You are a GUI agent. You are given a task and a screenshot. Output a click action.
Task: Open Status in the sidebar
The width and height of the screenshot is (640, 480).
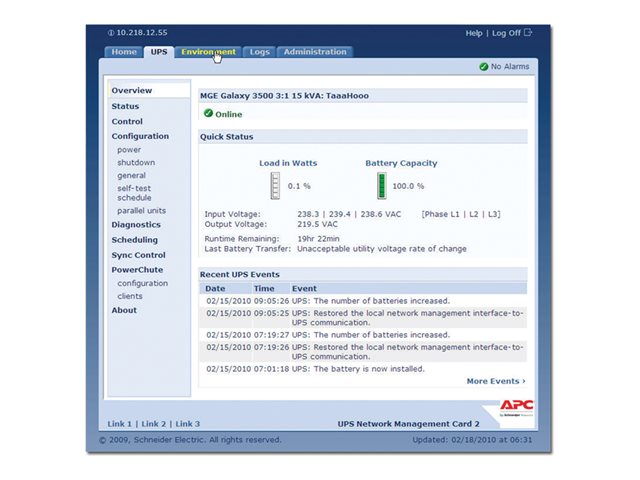[x=125, y=106]
